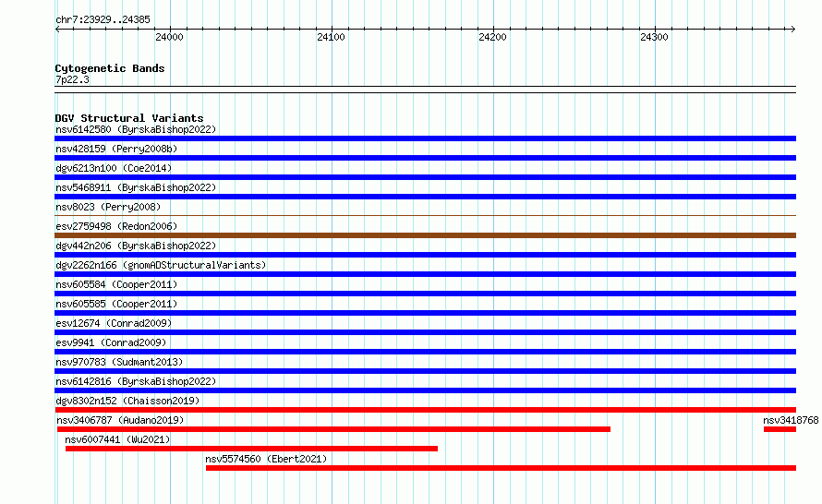Click the right arrowhead of the ruler

point(793,29)
